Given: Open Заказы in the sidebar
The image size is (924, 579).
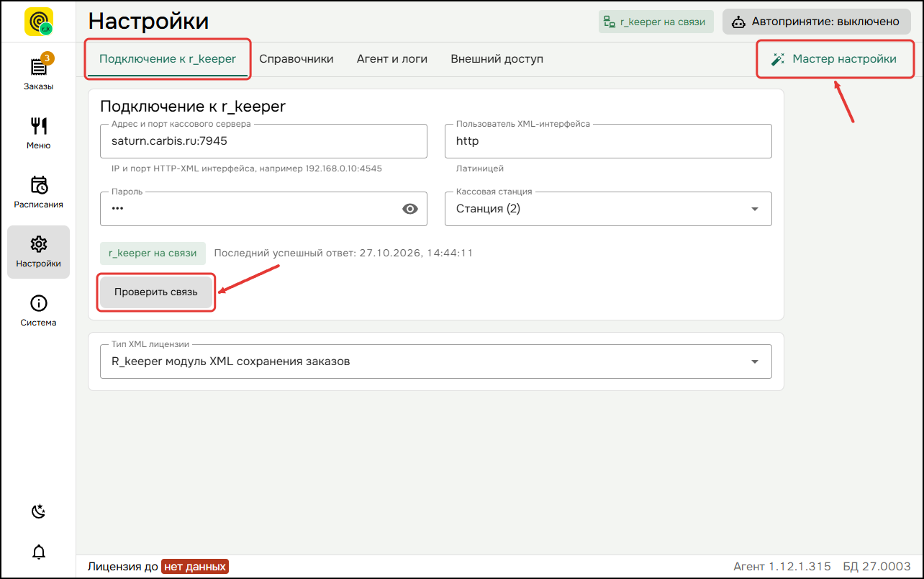Looking at the screenshot, I should [x=38, y=73].
